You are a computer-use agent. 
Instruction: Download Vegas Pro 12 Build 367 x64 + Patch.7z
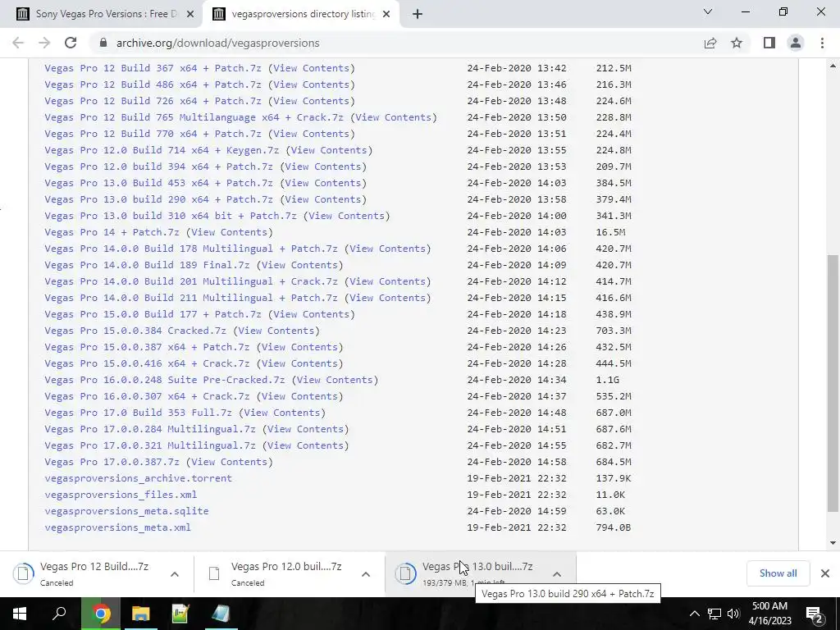(153, 68)
